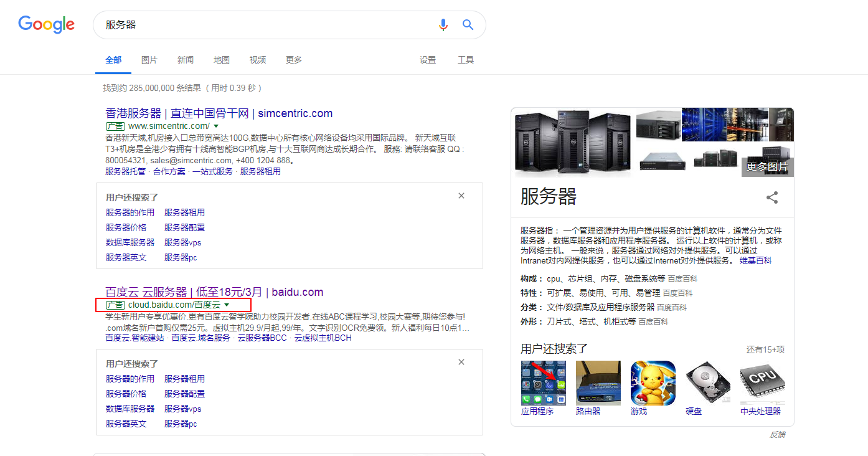
Task: Search 服务器价格 in the box below the simcentric ad
Action: point(126,227)
